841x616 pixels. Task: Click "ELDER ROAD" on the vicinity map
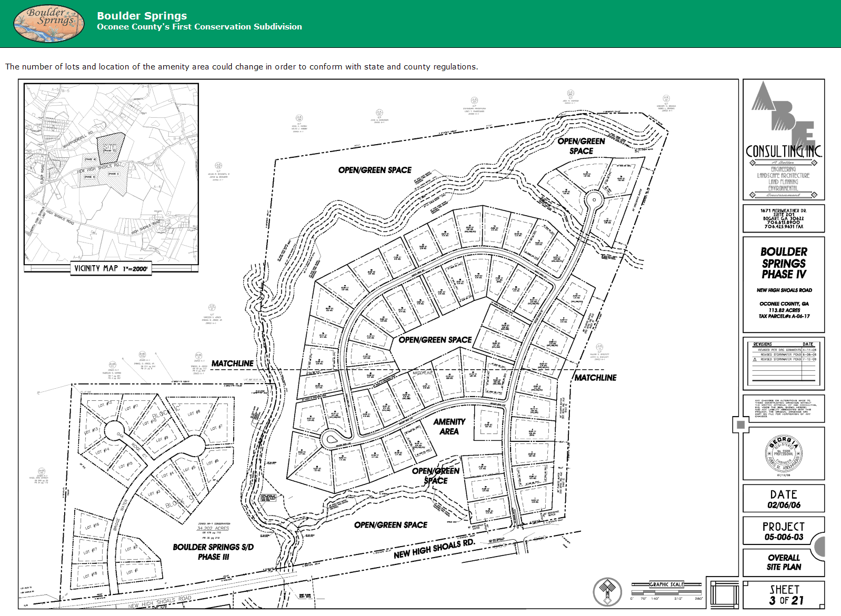pyautogui.click(x=43, y=173)
